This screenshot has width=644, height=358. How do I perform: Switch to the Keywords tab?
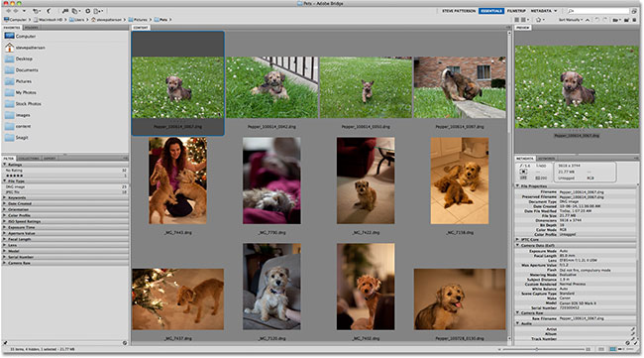546,159
